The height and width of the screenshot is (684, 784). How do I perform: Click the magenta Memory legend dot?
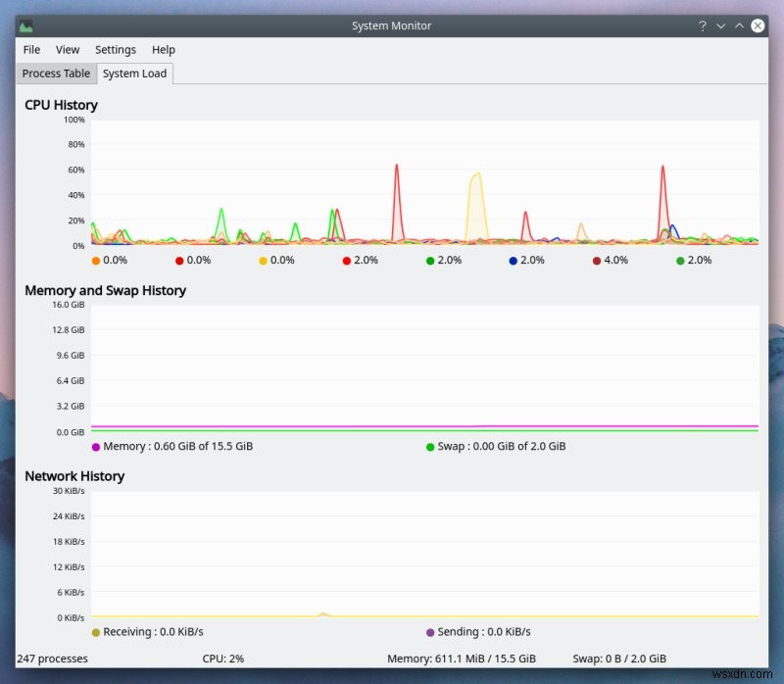point(95,447)
